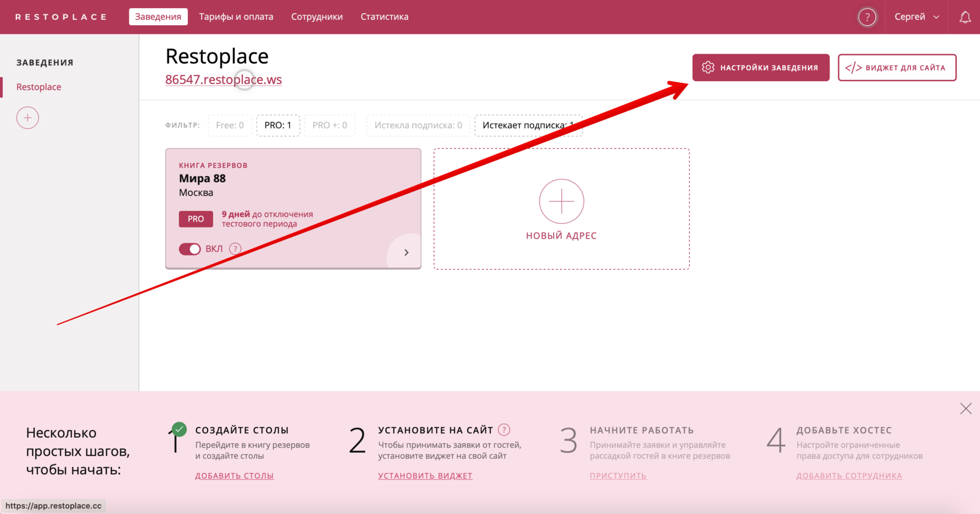980x514 pixels.
Task: Click the Добавить столы link
Action: click(x=235, y=475)
